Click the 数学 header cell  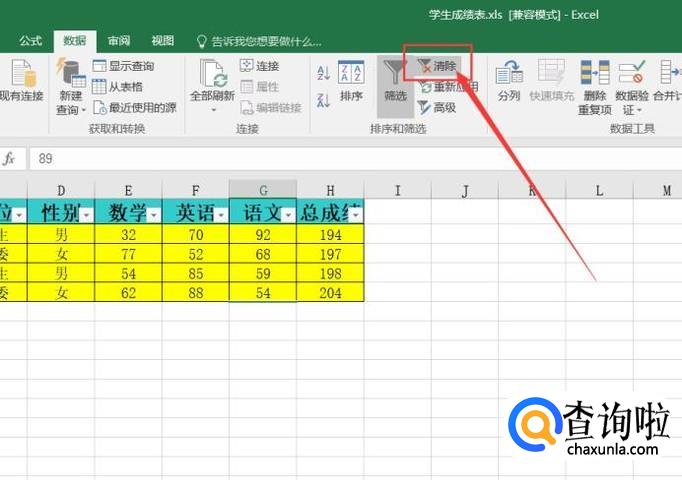(x=128, y=212)
